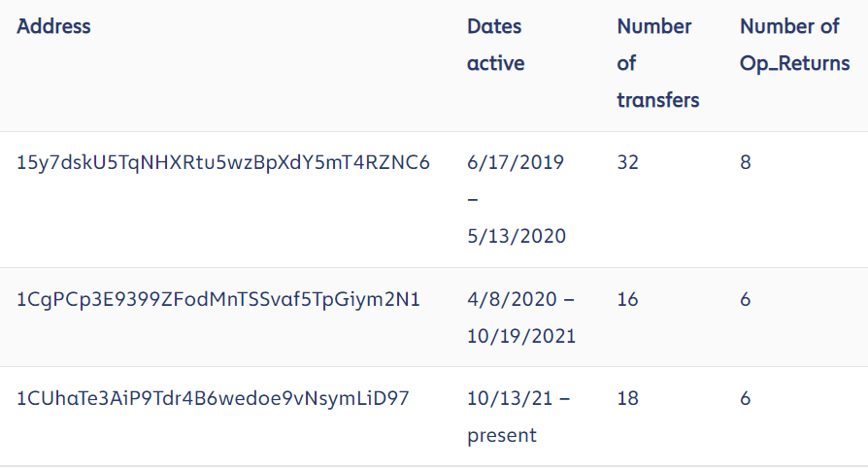Click Op_Returns value 6 in 1CgPCp3E row
This screenshot has width=868, height=469.
coord(746,300)
